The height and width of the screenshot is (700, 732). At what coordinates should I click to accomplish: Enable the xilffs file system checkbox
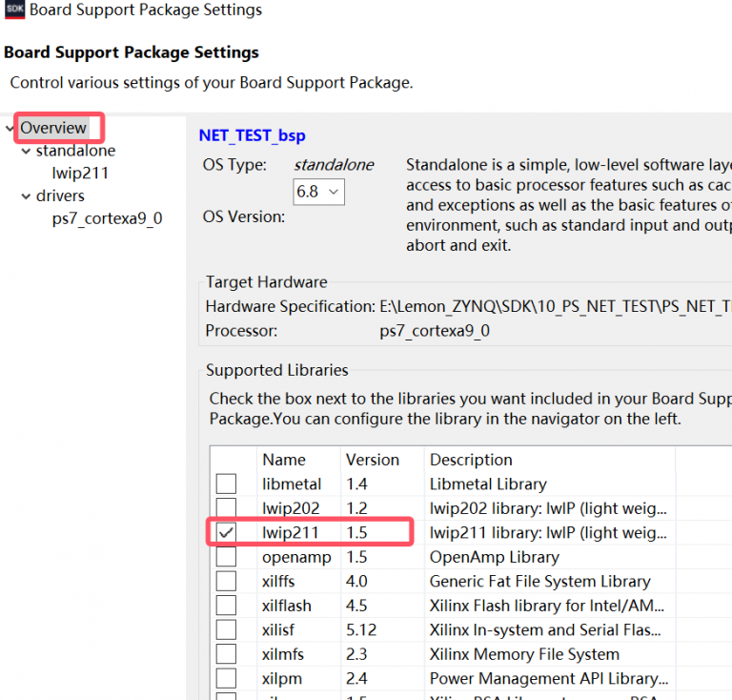pos(226,581)
